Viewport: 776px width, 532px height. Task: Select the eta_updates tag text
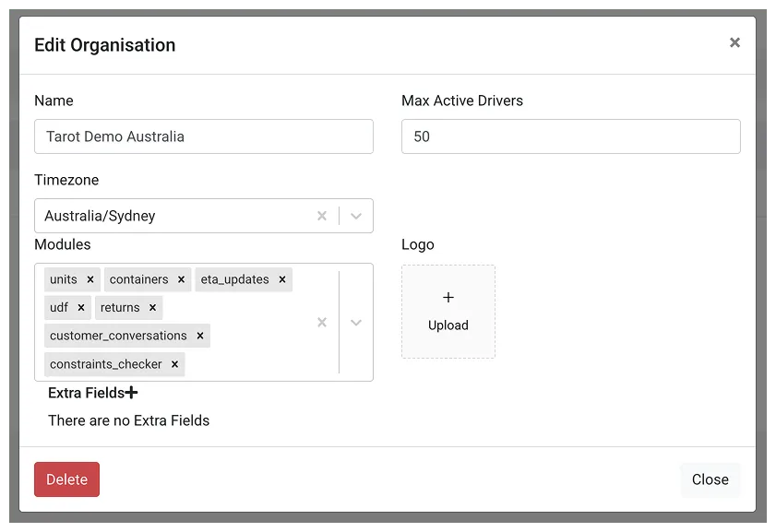pyautogui.click(x=234, y=279)
